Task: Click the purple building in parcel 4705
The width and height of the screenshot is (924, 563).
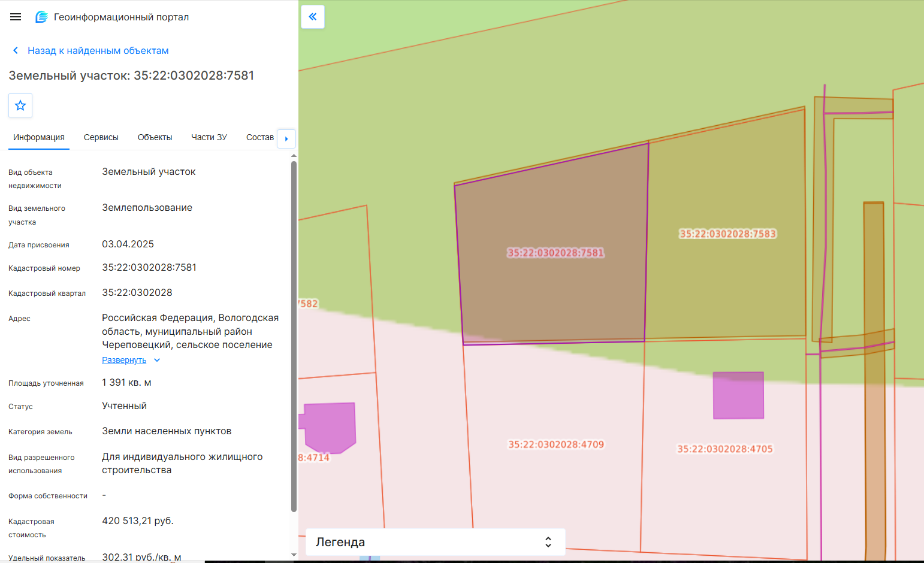Action: tap(738, 395)
